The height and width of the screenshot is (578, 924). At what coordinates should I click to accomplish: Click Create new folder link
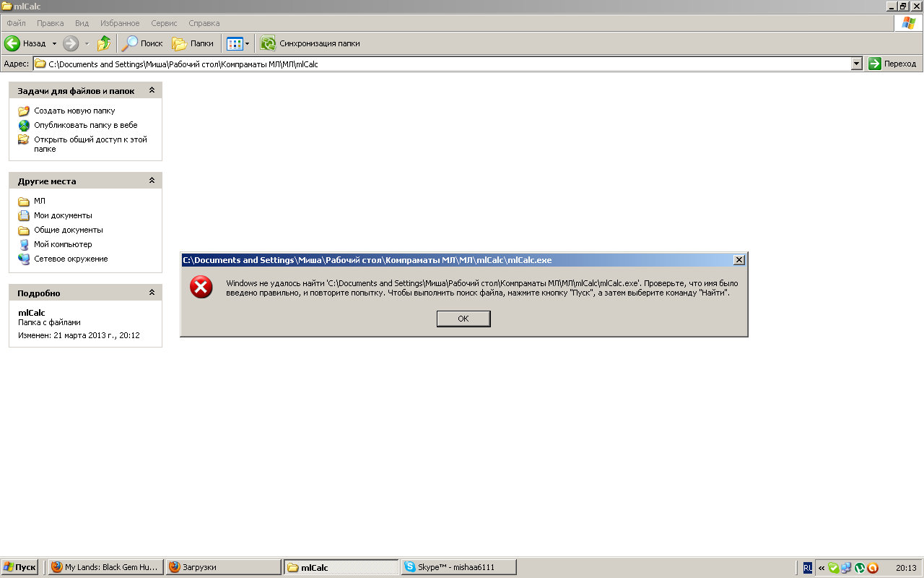pyautogui.click(x=74, y=111)
